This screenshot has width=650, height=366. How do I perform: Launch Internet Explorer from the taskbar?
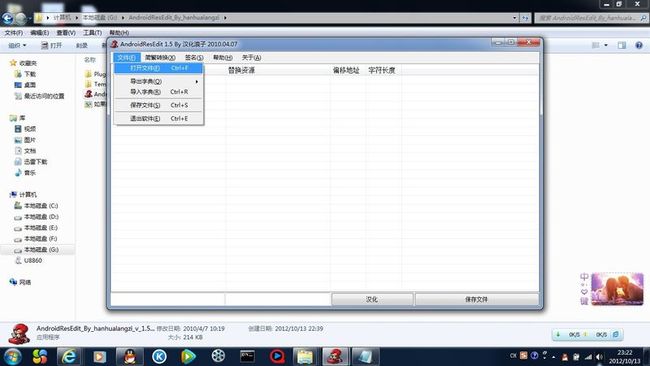(69, 356)
